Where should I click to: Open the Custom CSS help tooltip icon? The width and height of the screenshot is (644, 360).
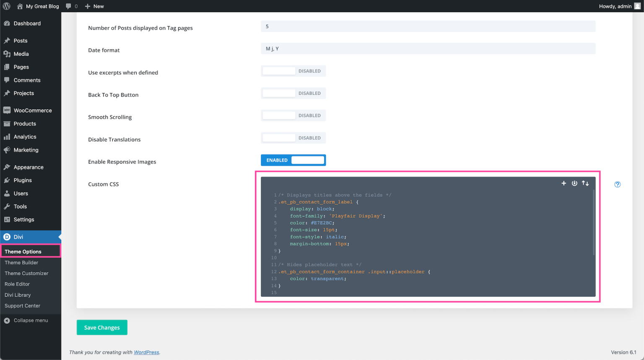pyautogui.click(x=617, y=184)
